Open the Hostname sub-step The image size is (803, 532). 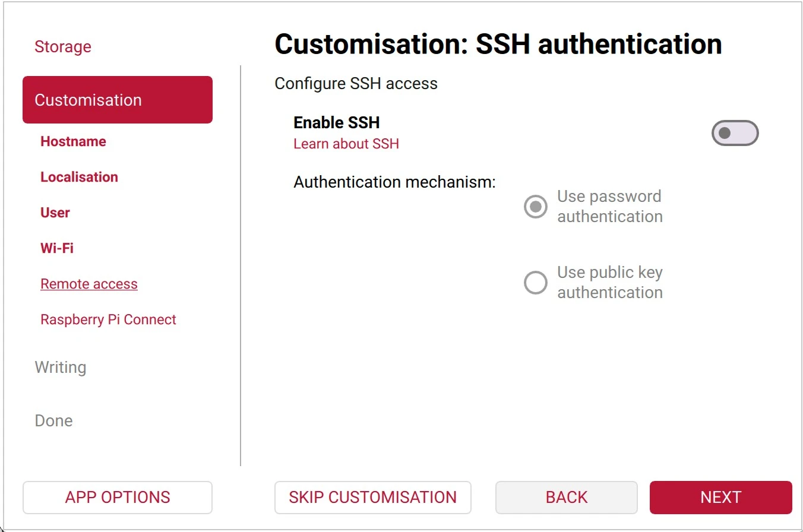click(73, 141)
